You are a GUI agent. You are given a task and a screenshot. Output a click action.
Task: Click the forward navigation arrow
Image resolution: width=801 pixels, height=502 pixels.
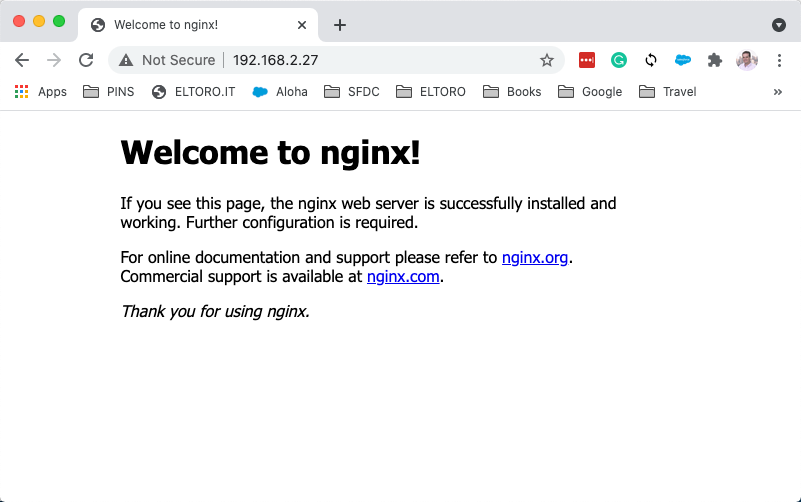tap(54, 60)
